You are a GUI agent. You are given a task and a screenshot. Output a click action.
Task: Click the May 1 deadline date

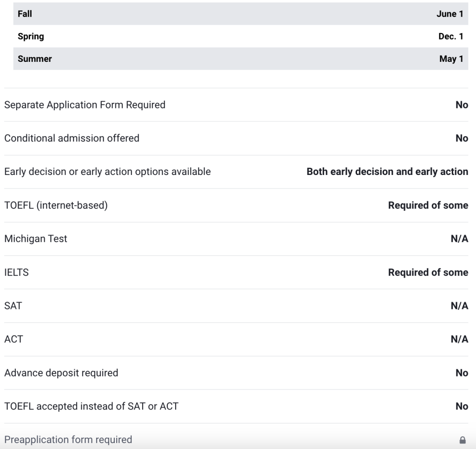coord(451,59)
